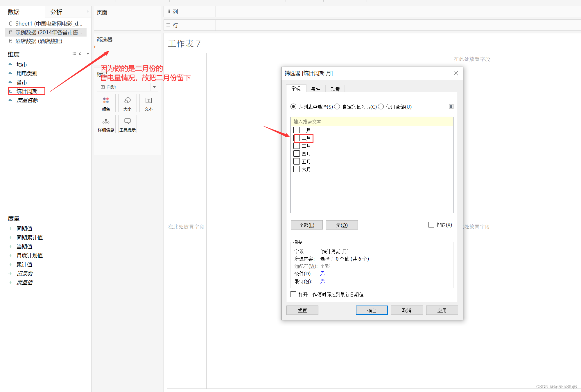Select the 示例数据 data source
Viewport: 581px width, 392px height.
pyautogui.click(x=46, y=32)
